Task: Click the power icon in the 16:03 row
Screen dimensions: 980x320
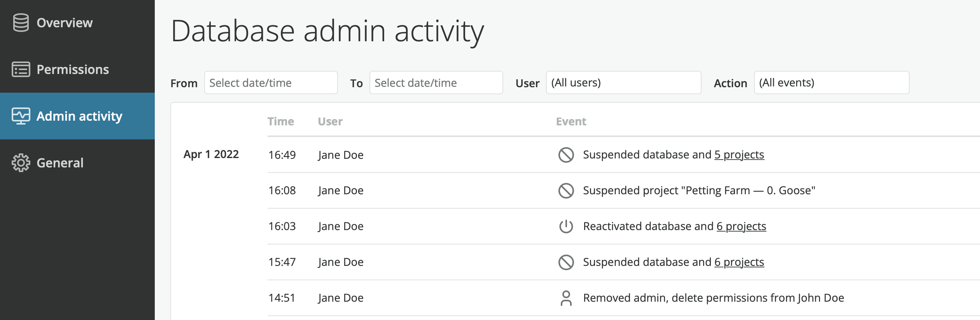Action: pyautogui.click(x=566, y=226)
